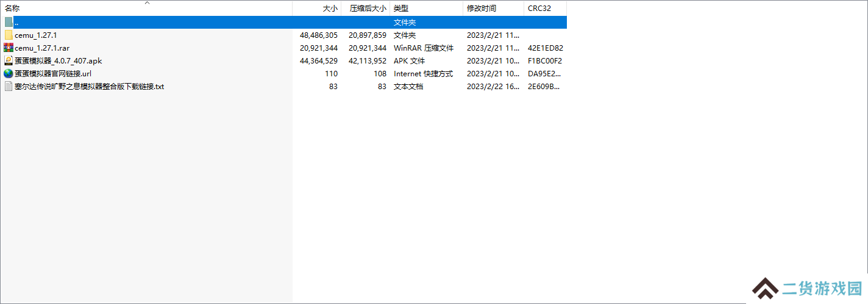
Task: Click the size value 44,364,529
Action: (x=319, y=60)
